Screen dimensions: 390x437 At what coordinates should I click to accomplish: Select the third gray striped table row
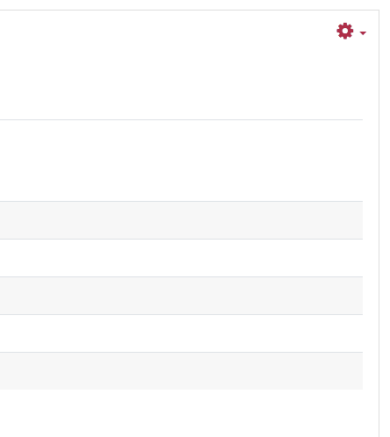181,371
